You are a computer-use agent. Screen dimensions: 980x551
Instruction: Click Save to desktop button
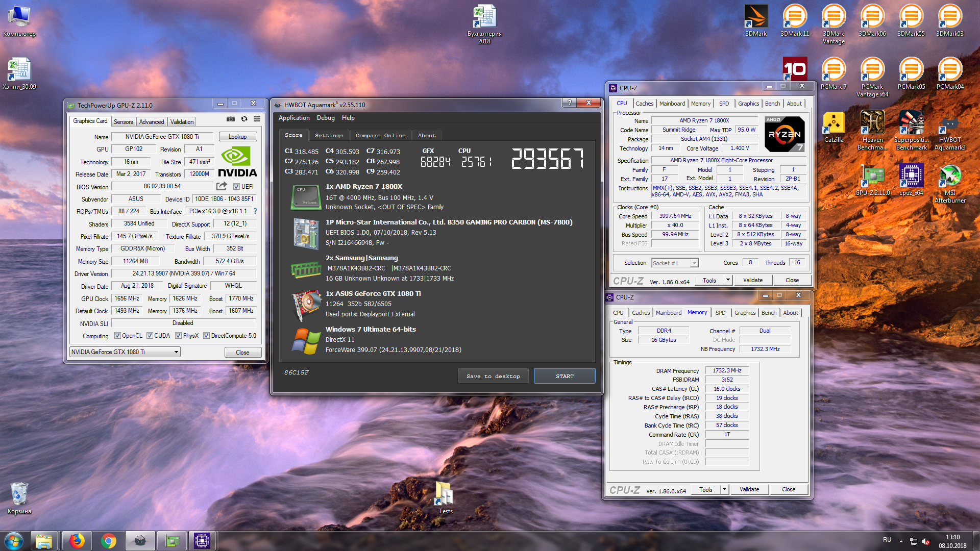(x=493, y=376)
